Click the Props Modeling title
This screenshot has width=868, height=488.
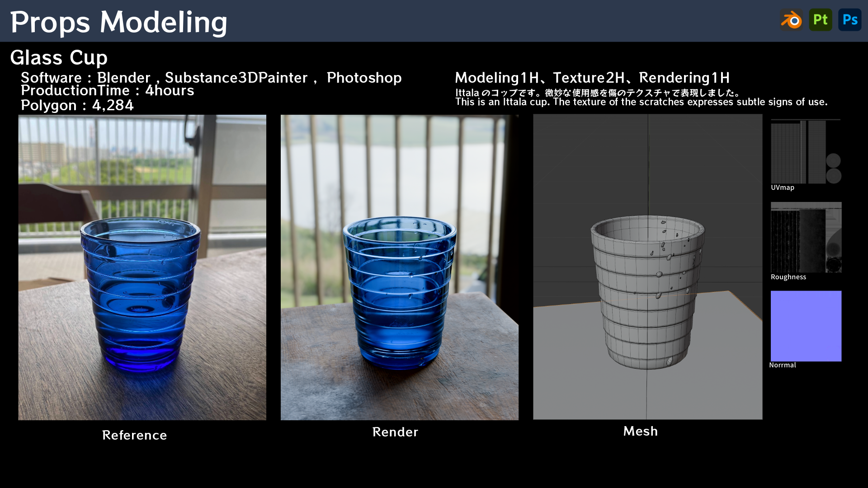118,22
